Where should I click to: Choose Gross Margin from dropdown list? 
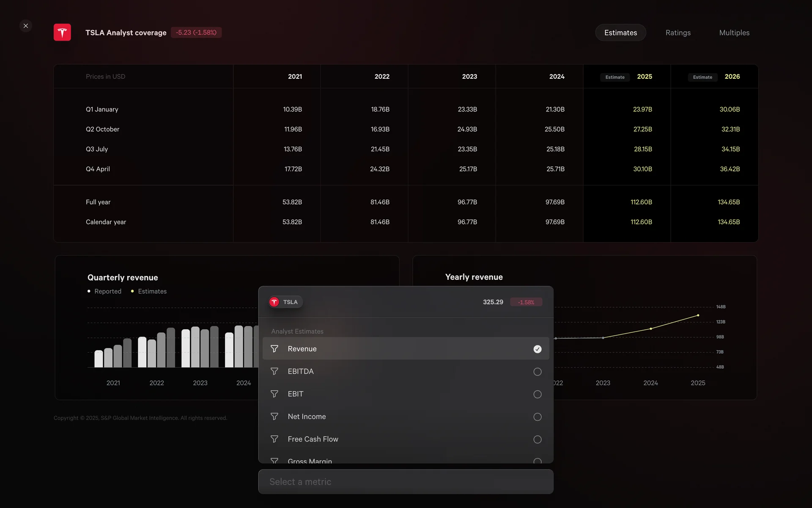[x=310, y=460]
